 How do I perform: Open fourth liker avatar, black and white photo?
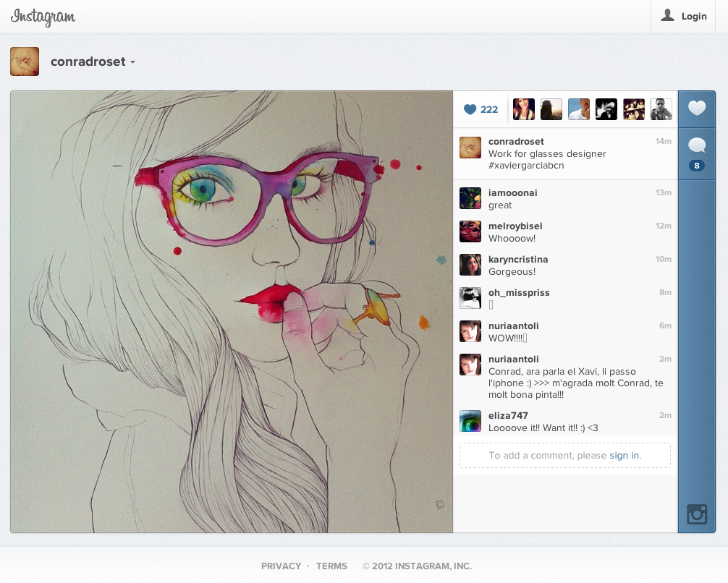(x=606, y=109)
